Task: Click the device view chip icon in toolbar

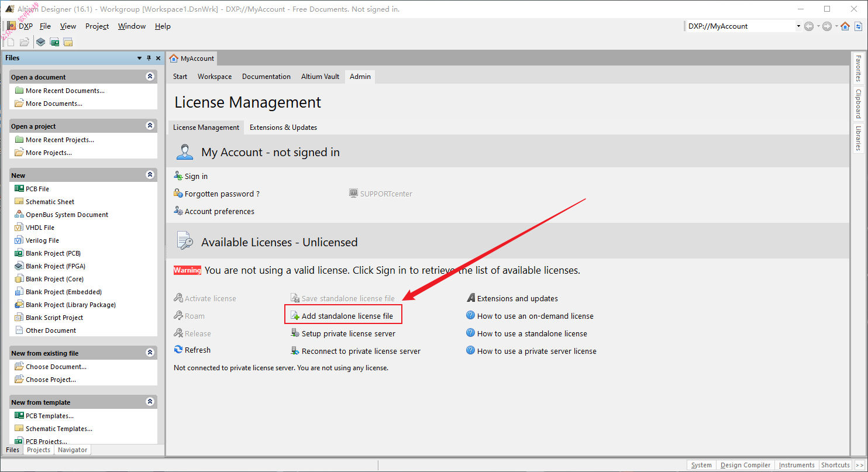Action: (x=40, y=42)
